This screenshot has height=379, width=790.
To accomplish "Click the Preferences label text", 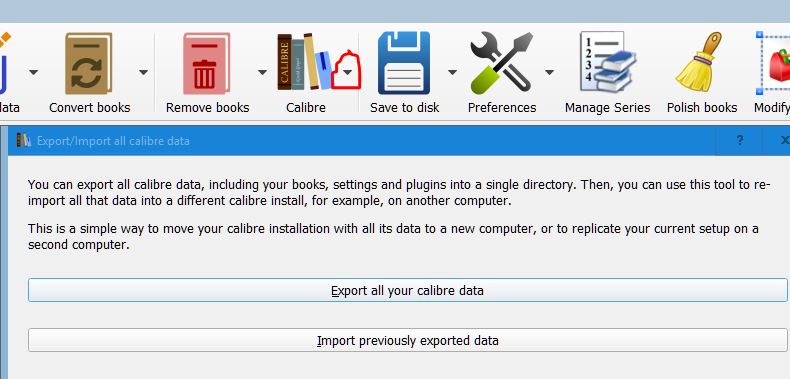I will 502,108.
